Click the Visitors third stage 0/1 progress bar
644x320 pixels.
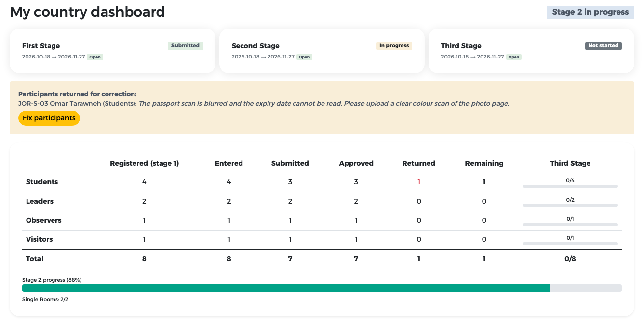[x=570, y=244]
